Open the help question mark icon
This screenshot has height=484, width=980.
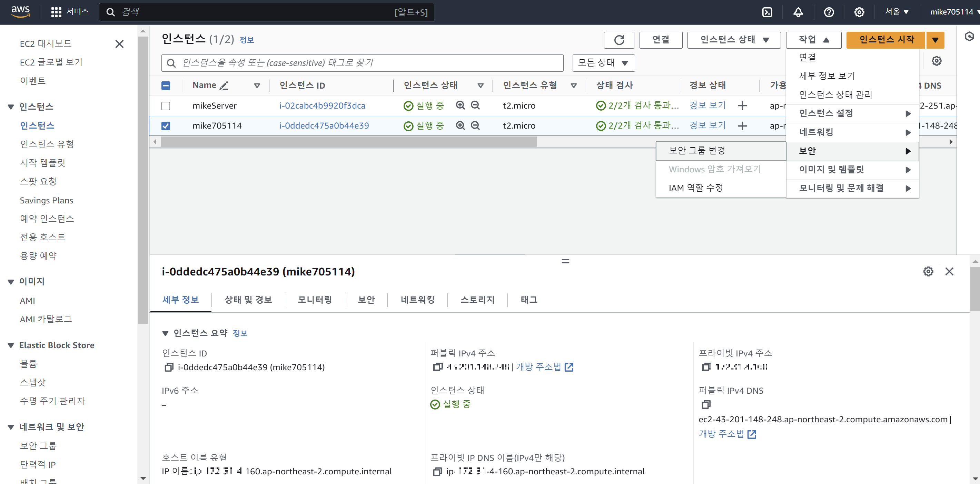[829, 12]
